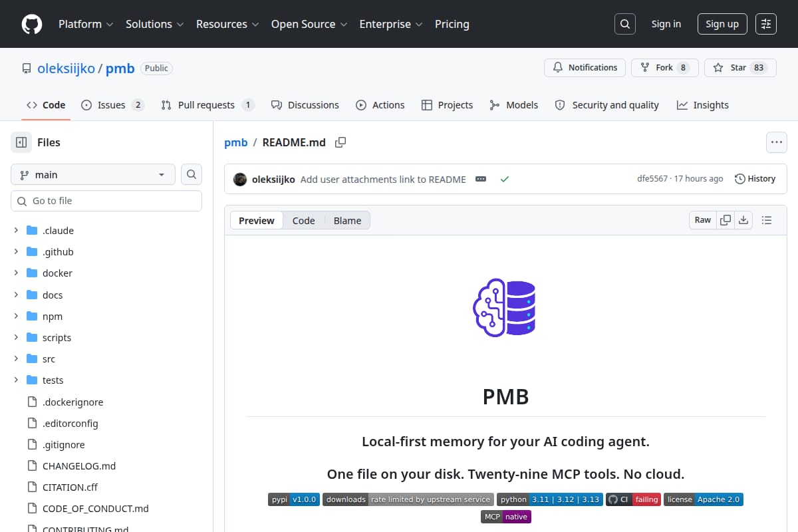Open the more file actions ellipsis
798x532 pixels.
[776, 142]
